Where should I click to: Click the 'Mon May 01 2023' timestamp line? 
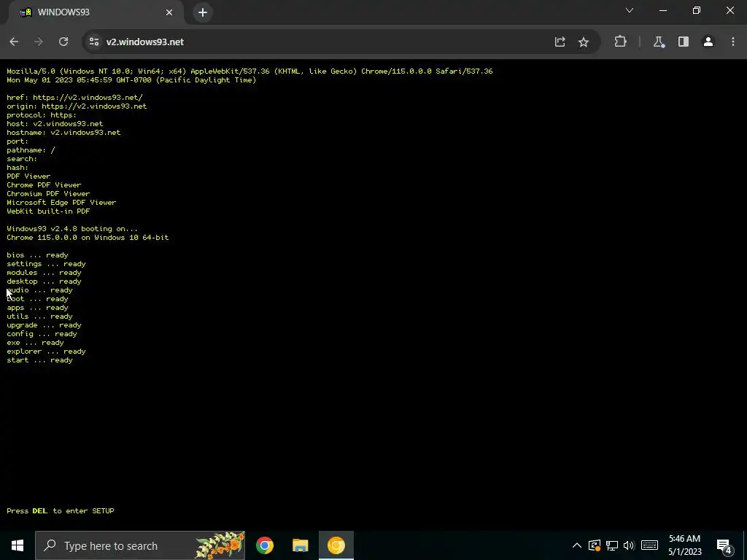[x=131, y=79]
